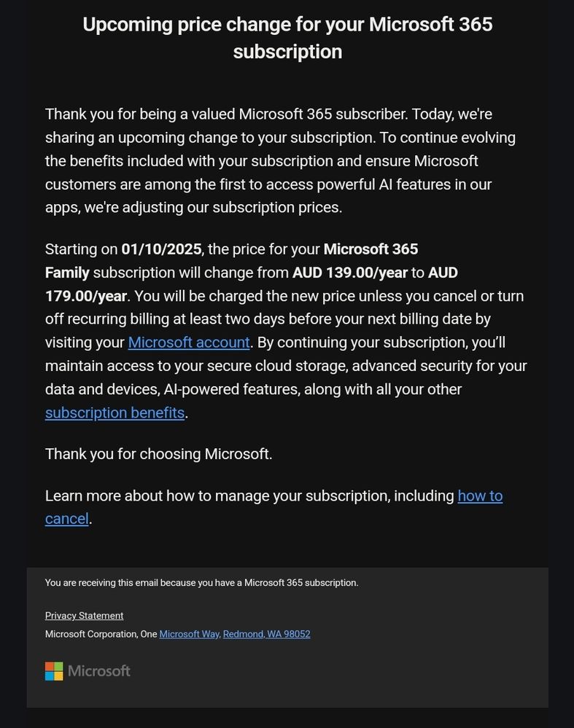
Task: Open the subscription benefits link
Action: click(x=115, y=412)
